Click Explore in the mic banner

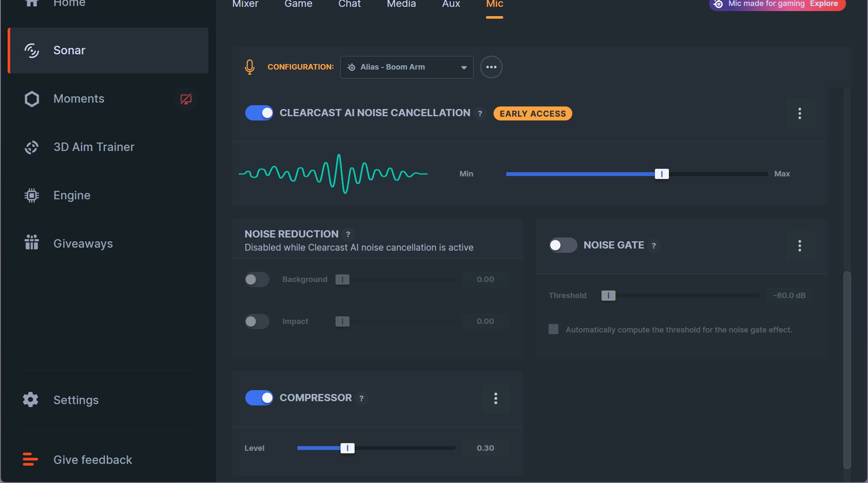point(824,4)
